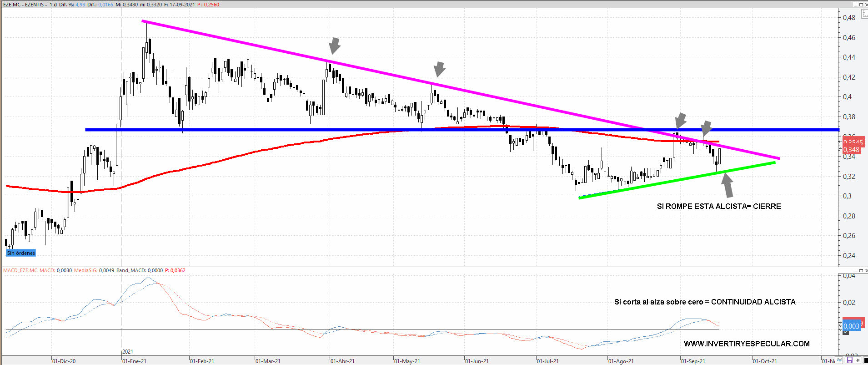
Task: Click the WWW.INVERTIRYESPECULAR.COM text
Action: click(746, 344)
